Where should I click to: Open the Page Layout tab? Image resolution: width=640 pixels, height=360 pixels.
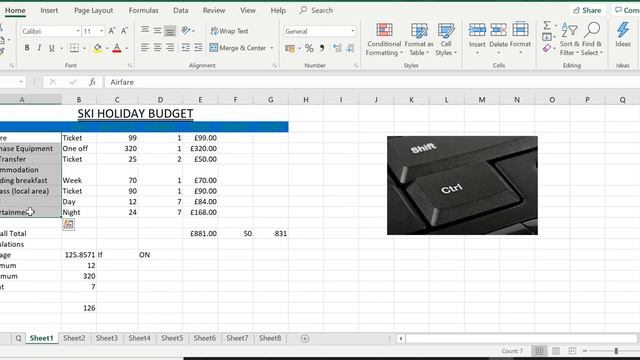click(x=93, y=10)
